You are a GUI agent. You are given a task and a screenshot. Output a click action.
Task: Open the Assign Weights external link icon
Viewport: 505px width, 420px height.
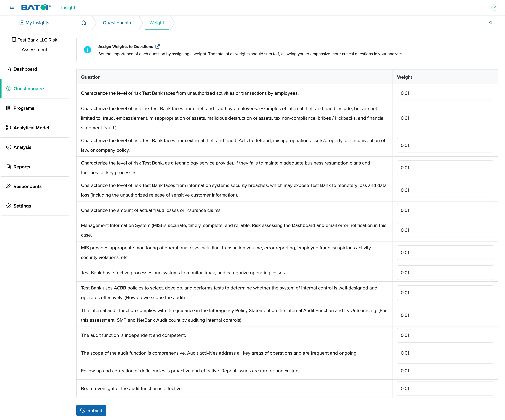[x=157, y=47]
